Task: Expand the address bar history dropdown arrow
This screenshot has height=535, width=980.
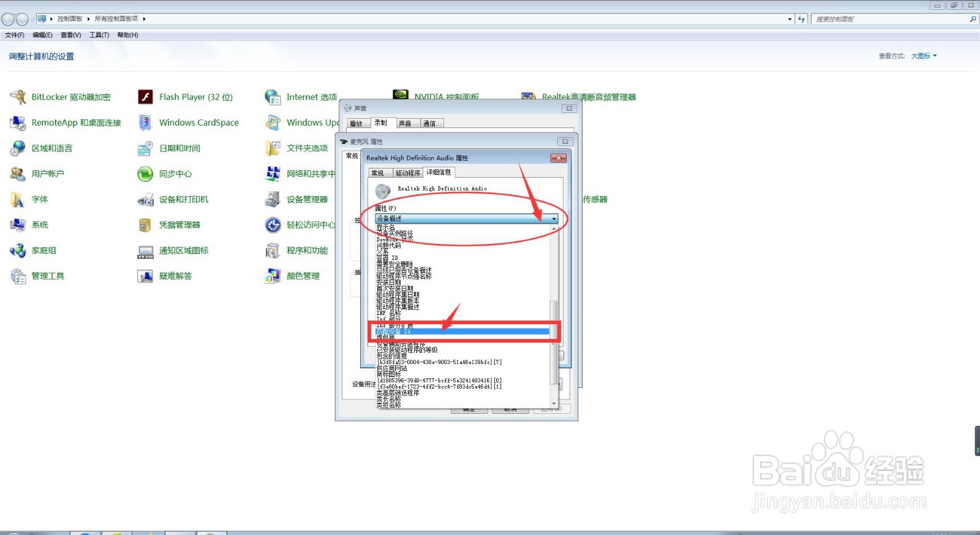Action: pyautogui.click(x=790, y=19)
